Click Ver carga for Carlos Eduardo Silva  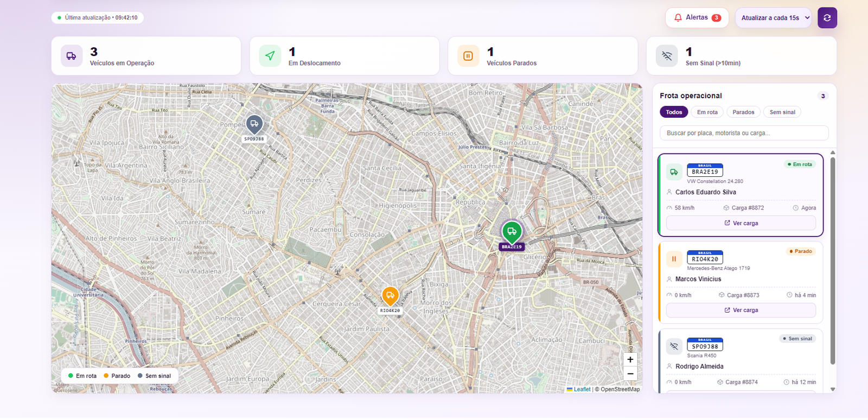pyautogui.click(x=741, y=223)
